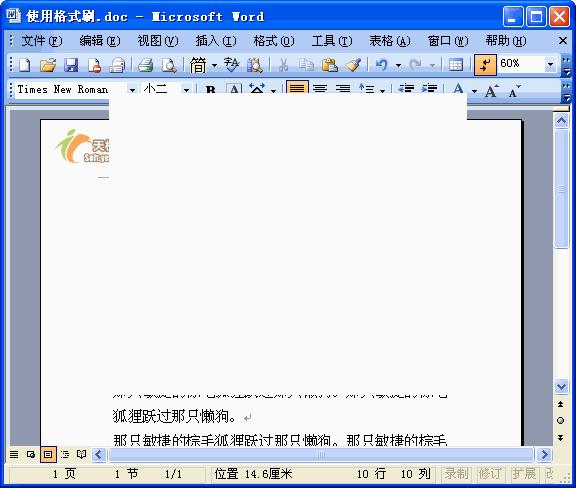The width and height of the screenshot is (576, 488).
Task: Create a new blank document
Action: pos(24,65)
